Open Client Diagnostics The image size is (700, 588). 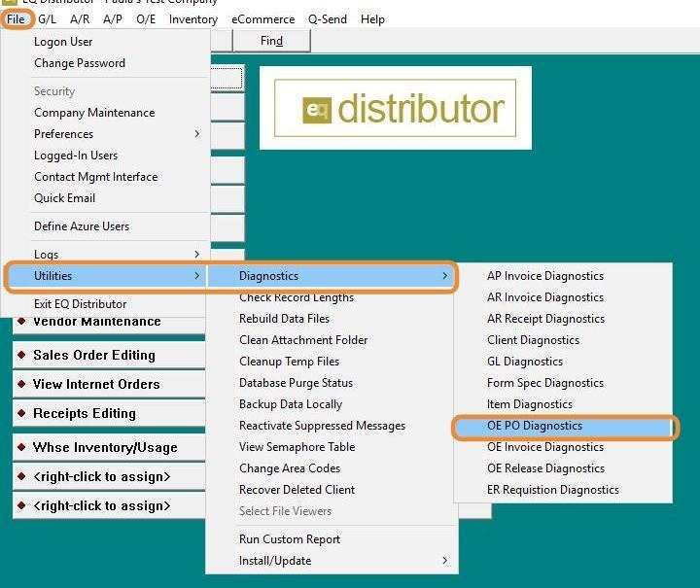tap(563, 340)
